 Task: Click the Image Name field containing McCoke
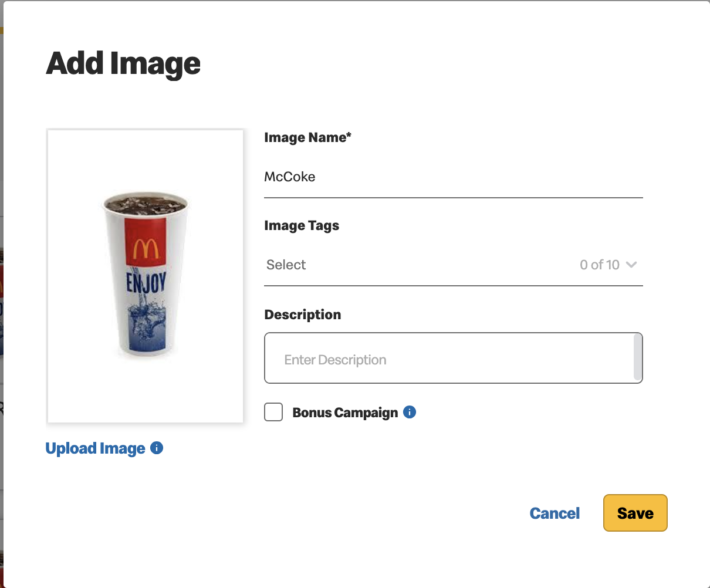(454, 177)
